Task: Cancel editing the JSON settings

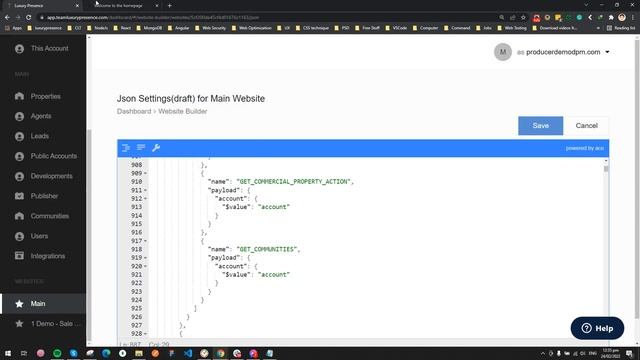Action: [x=587, y=126]
